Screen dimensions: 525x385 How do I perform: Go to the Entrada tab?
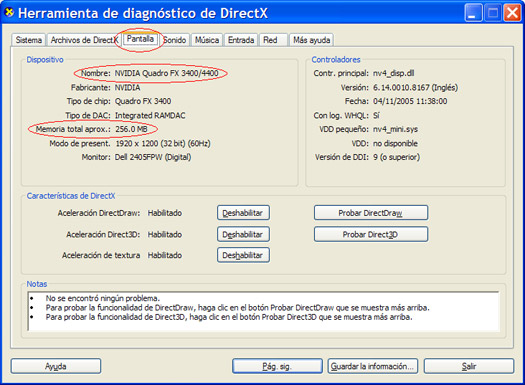pyautogui.click(x=241, y=40)
